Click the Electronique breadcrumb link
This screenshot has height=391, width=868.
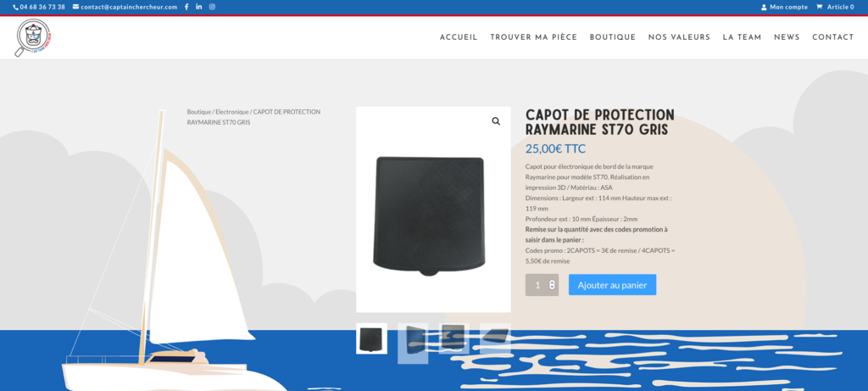pos(232,112)
